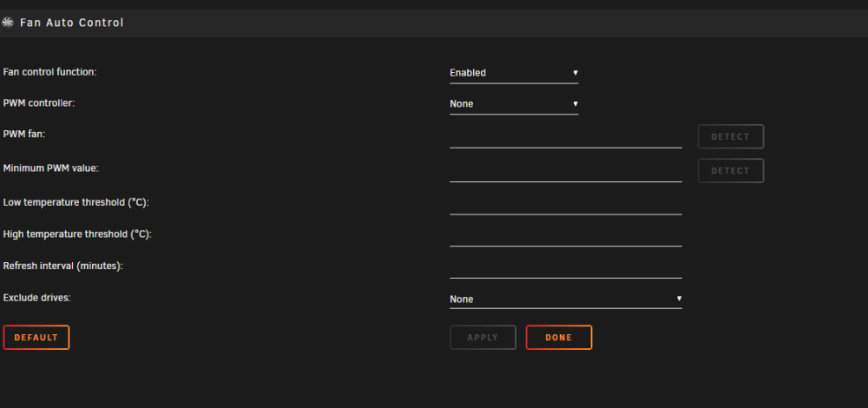Click the 'Fan control function:' label
The image size is (868, 408).
tap(49, 72)
